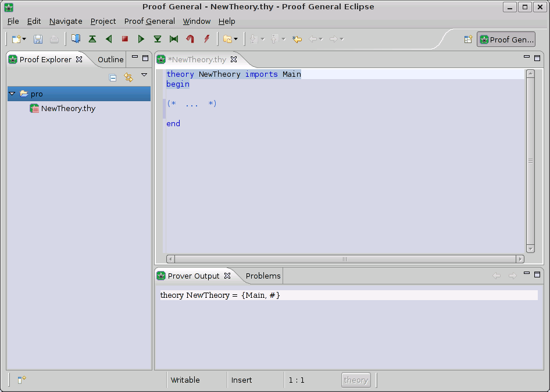The image size is (550, 392).
Task: Click the red curved arrow restart icon
Action: (x=190, y=39)
